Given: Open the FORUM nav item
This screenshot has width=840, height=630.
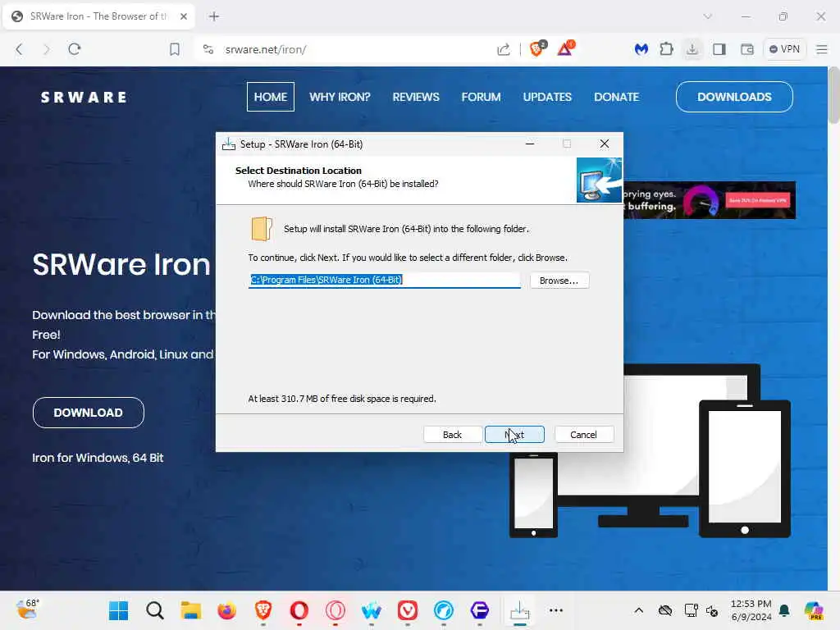Looking at the screenshot, I should pyautogui.click(x=481, y=97).
